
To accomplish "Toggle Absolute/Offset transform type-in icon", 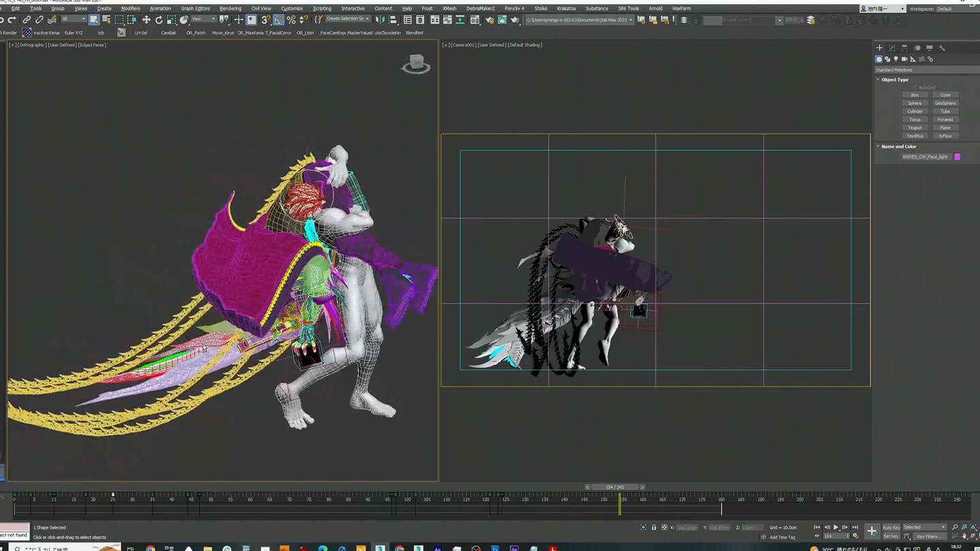I will click(664, 527).
